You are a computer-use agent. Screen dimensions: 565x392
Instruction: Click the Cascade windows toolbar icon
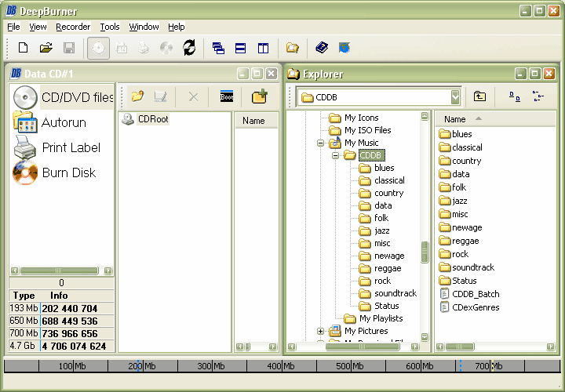(218, 48)
